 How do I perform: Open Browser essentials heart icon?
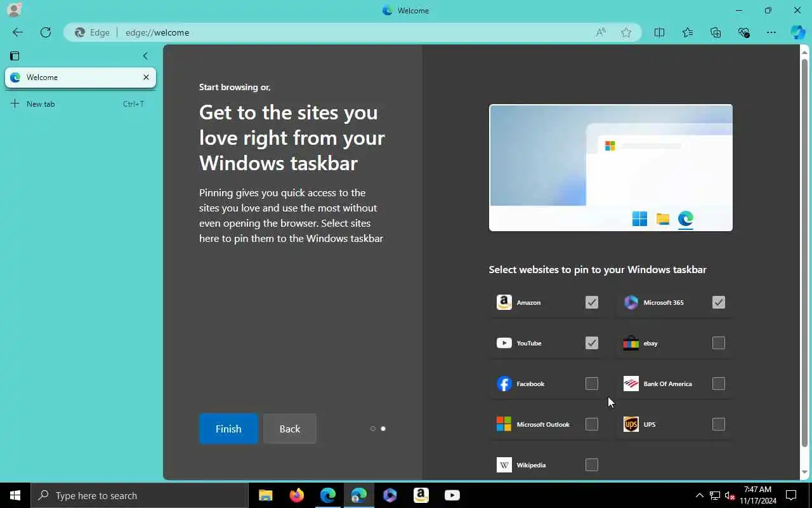pos(744,32)
